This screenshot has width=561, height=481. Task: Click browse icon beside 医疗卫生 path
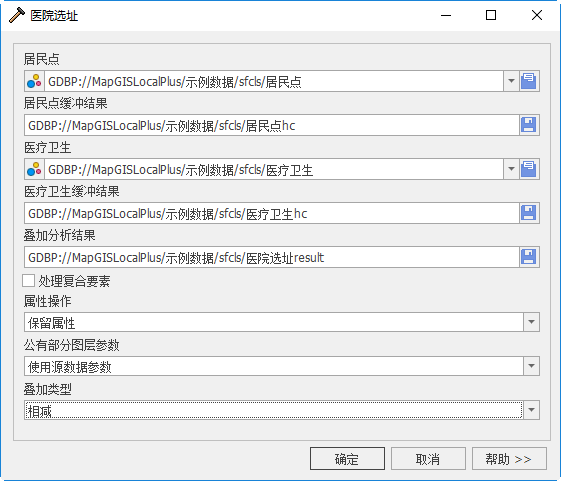(x=529, y=169)
